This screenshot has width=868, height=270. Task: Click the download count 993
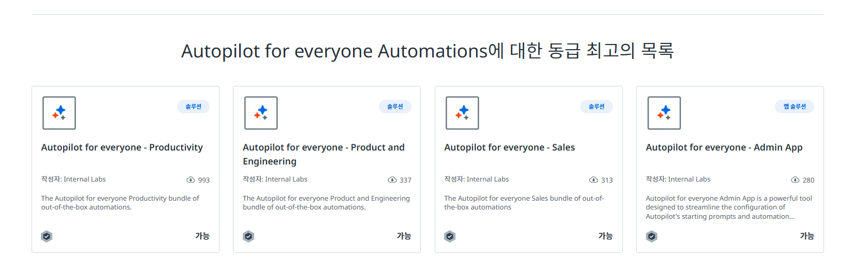point(204,180)
